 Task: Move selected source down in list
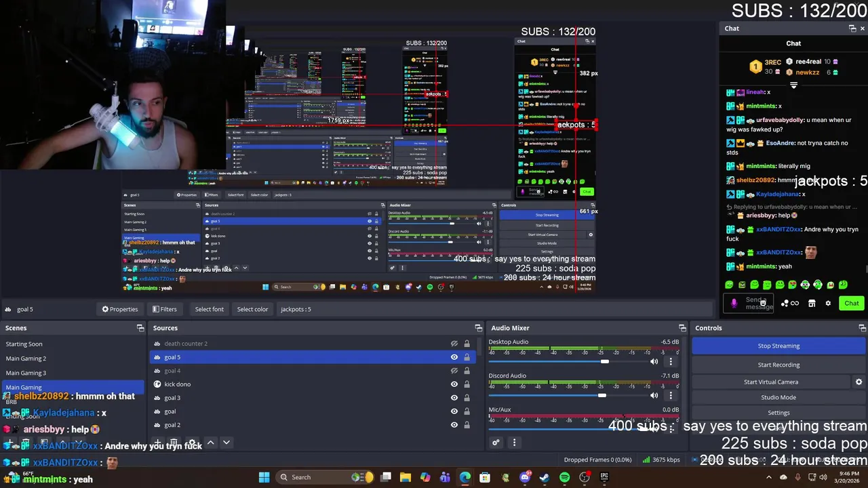pyautogui.click(x=226, y=443)
